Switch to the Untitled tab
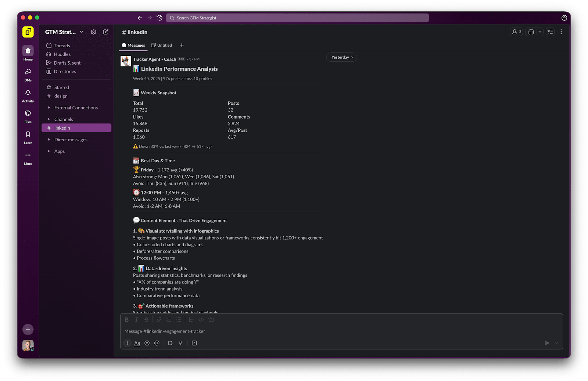588x381 pixels. 162,45
